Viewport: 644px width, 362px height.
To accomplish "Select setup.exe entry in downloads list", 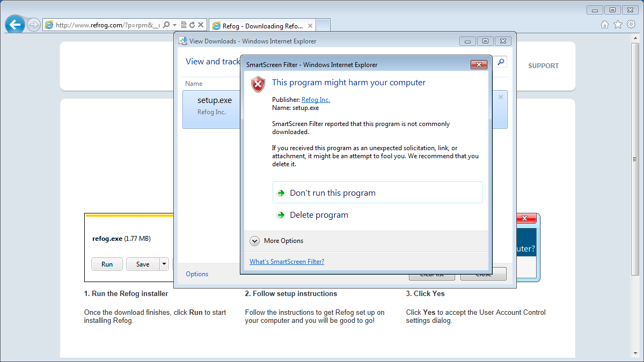I will tap(345, 109).
